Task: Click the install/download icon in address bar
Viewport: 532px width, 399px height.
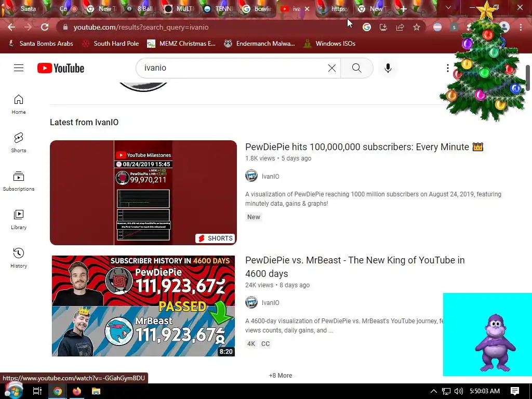Action: pyautogui.click(x=383, y=27)
